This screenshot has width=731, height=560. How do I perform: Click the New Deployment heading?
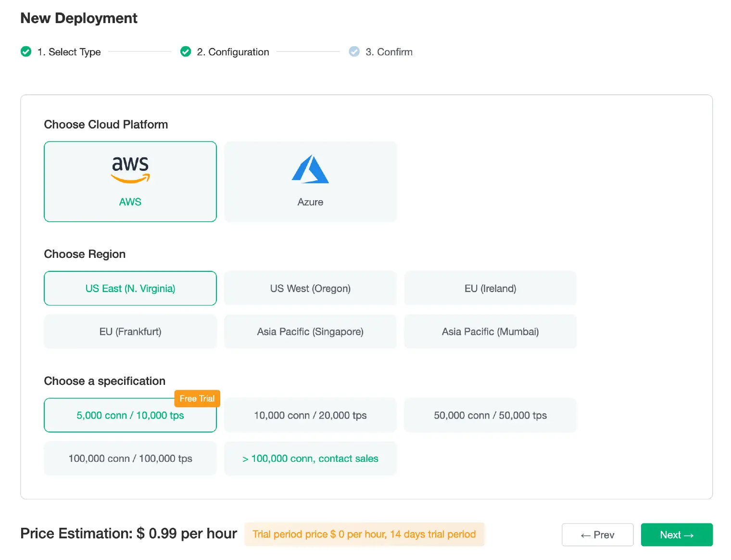tap(79, 18)
